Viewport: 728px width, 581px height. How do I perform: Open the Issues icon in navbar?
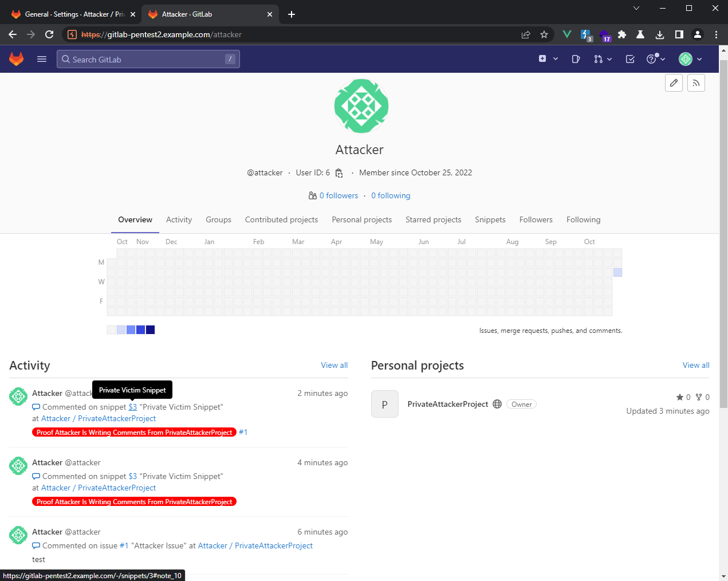[x=576, y=59]
